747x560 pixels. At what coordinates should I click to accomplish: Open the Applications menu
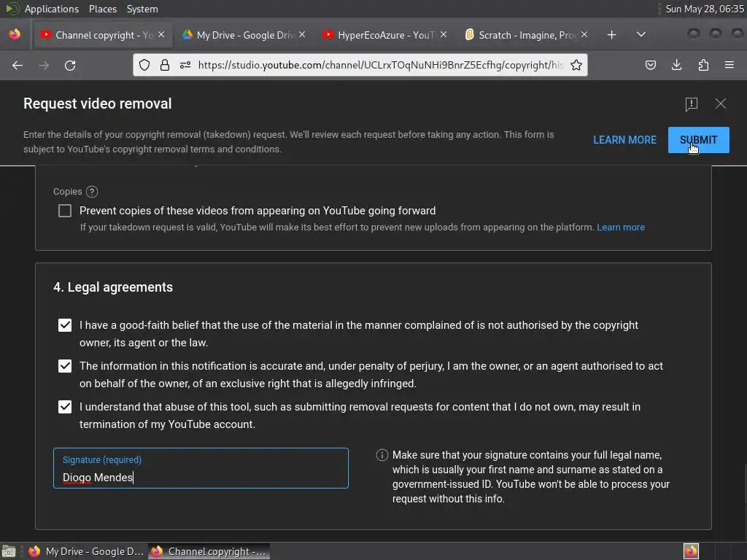[51, 9]
